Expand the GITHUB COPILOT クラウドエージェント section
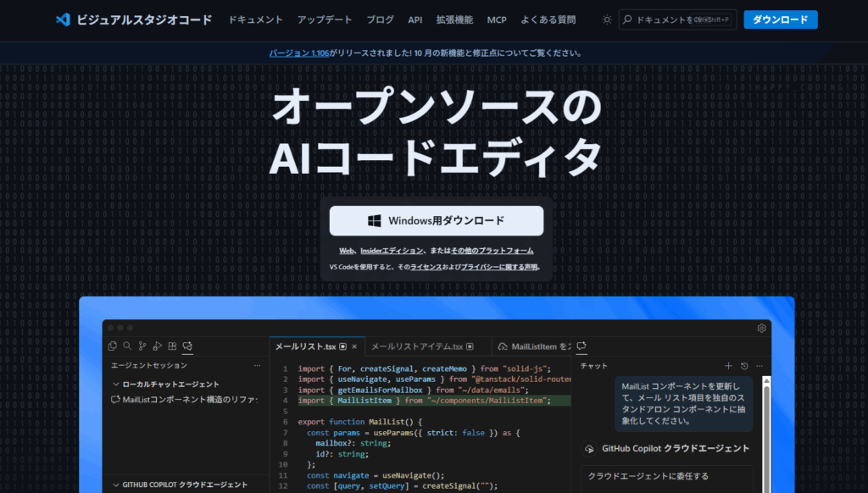 tap(116, 485)
